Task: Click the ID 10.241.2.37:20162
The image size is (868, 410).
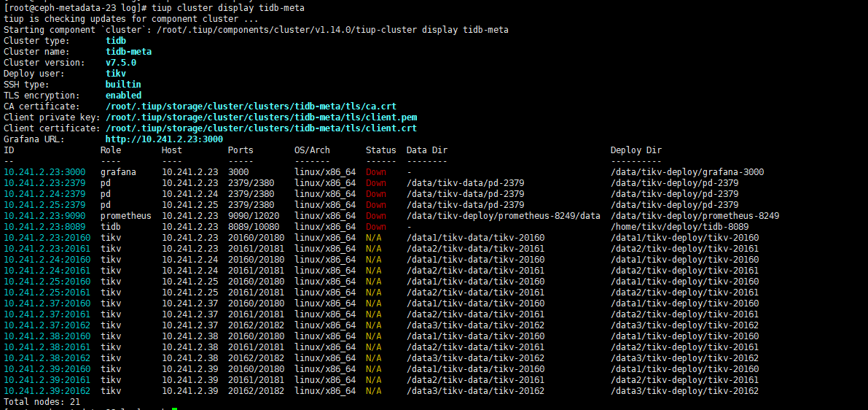Action: (x=47, y=325)
